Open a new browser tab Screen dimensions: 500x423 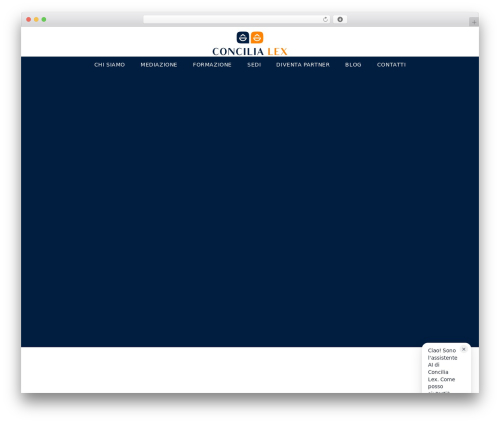(x=474, y=22)
